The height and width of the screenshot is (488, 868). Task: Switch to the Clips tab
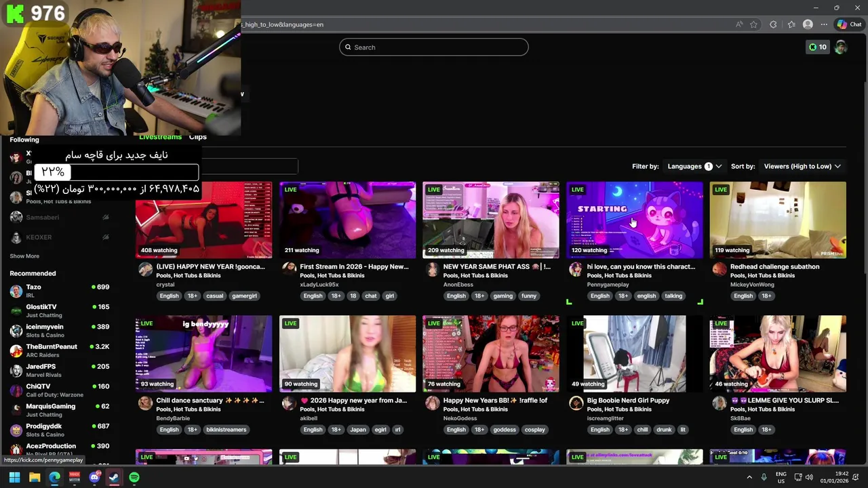[198, 137]
